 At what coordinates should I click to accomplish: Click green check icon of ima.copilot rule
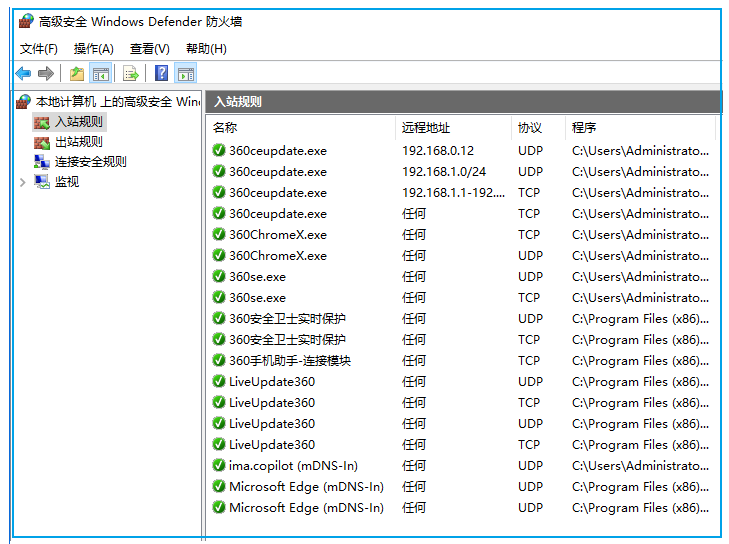(x=219, y=465)
